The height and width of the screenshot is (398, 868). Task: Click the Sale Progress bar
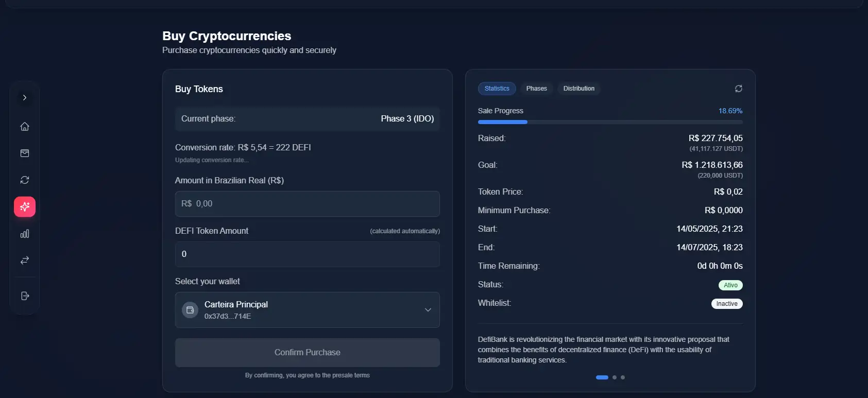click(610, 122)
